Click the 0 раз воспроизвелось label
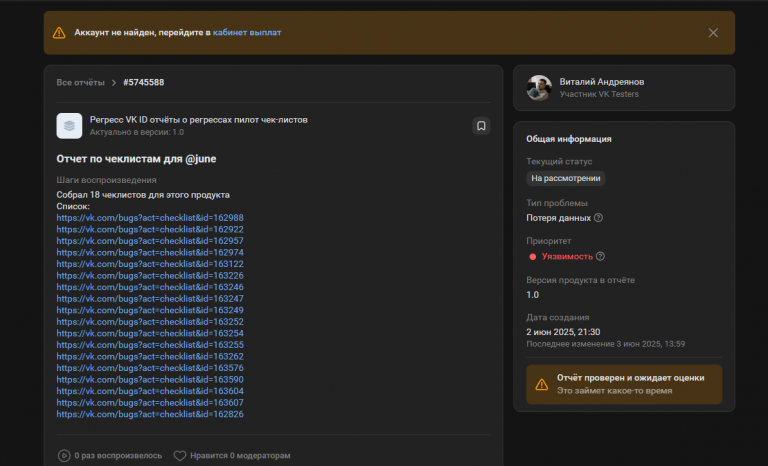 (118, 456)
